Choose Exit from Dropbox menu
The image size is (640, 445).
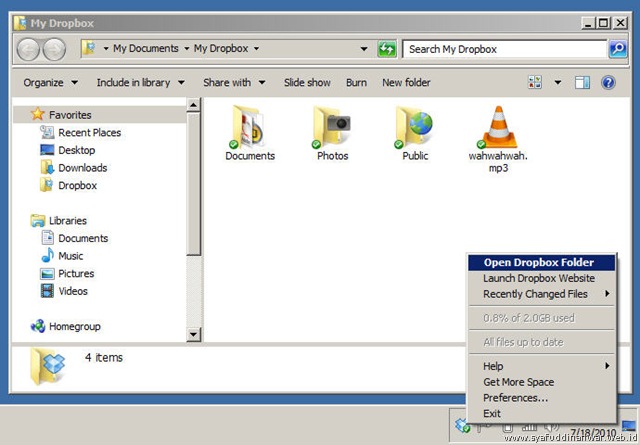click(541, 414)
